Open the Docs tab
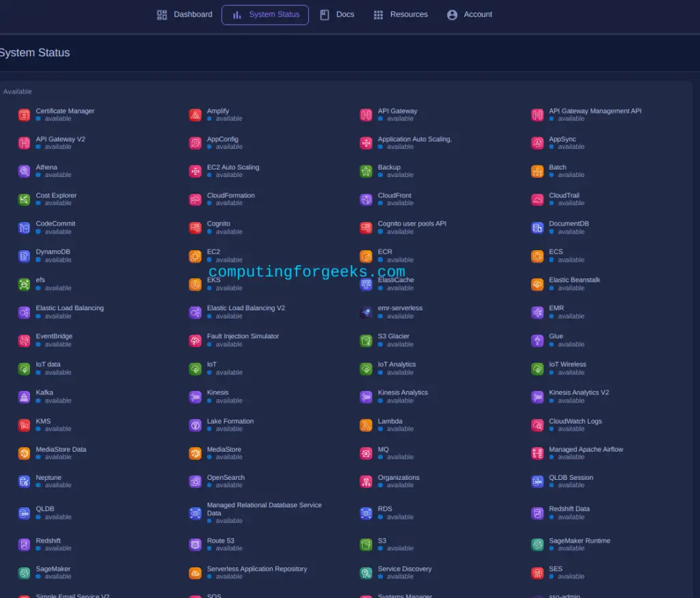The image size is (700, 598). 337,15
